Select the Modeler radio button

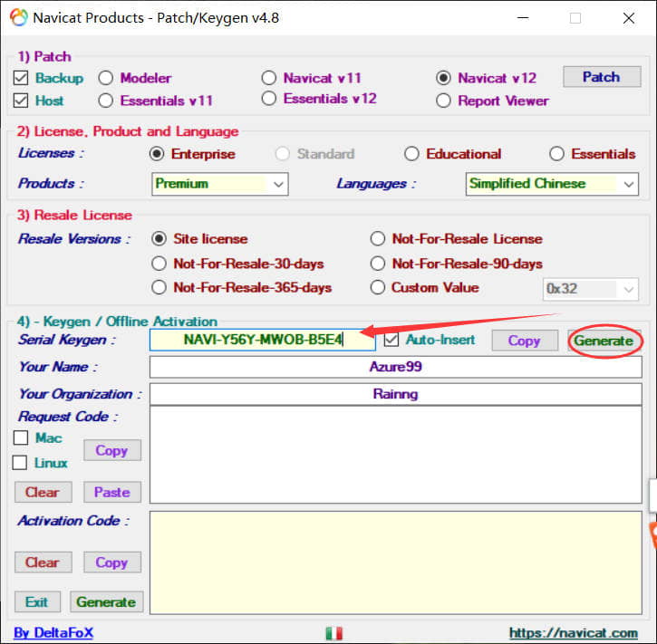point(106,78)
